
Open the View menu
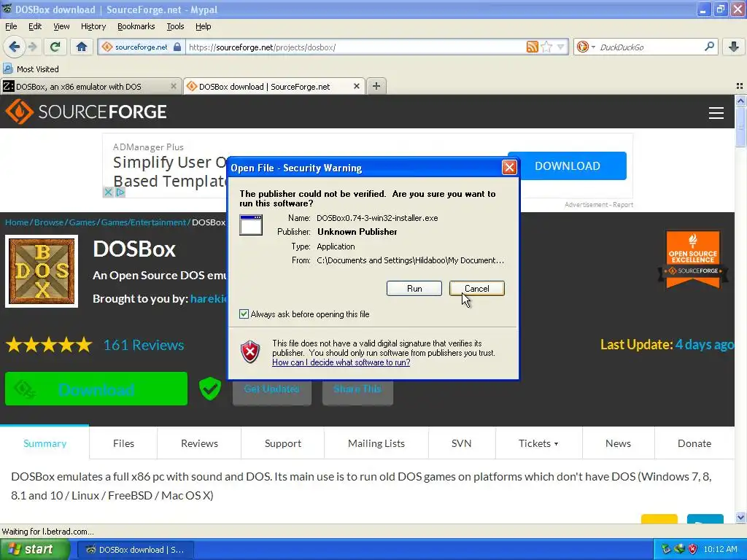coord(61,26)
